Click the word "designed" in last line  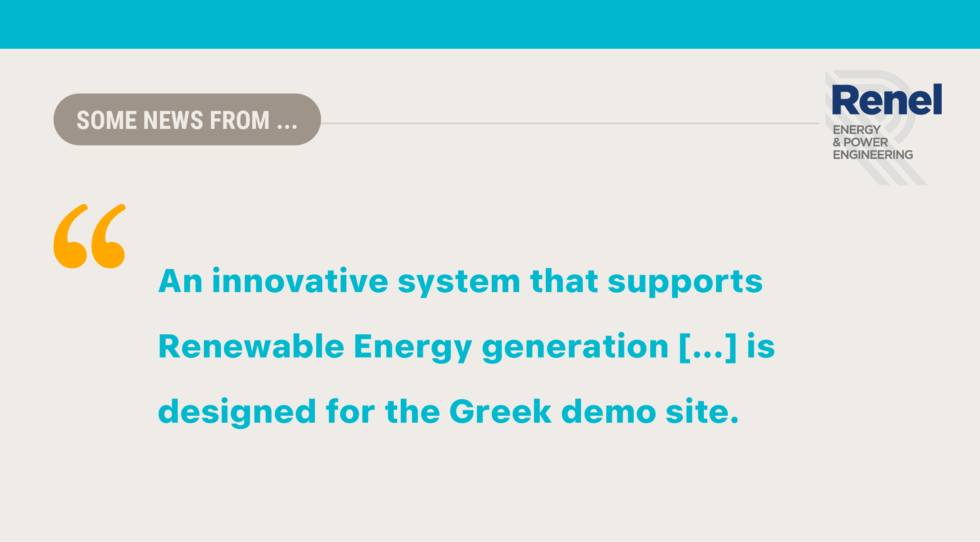237,412
